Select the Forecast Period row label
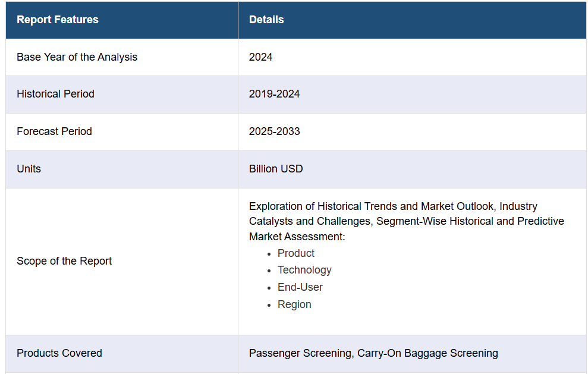 (x=54, y=131)
